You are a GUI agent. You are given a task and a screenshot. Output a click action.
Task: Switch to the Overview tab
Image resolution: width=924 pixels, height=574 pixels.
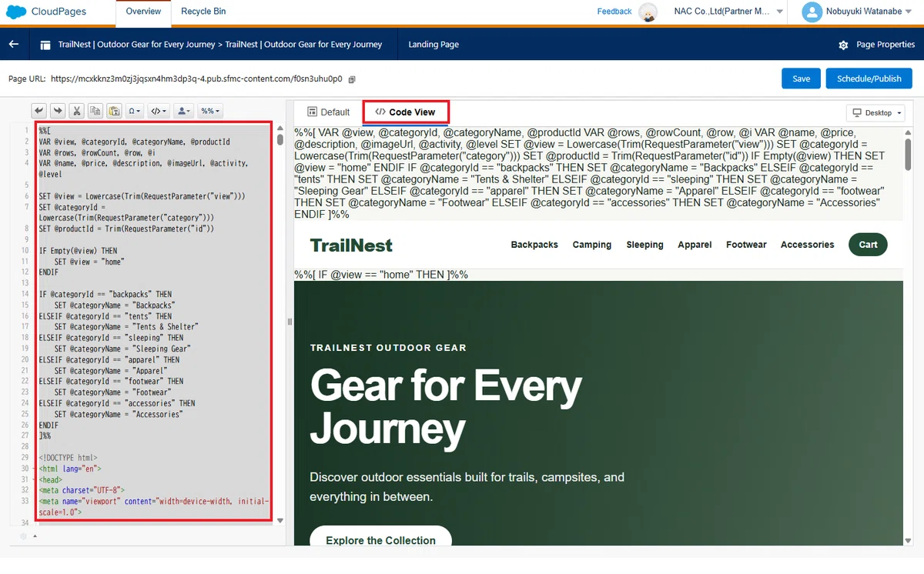click(x=143, y=12)
